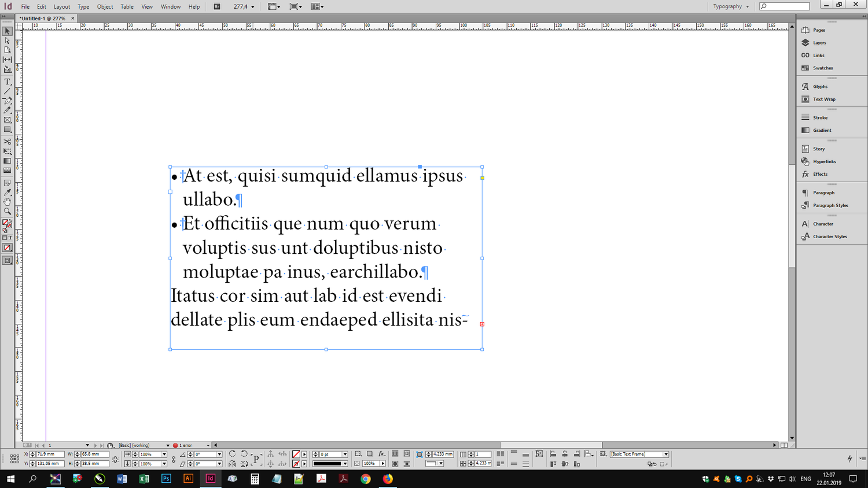The width and height of the screenshot is (868, 488).
Task: Expand the Scale X Percentage dropdown
Action: [x=164, y=454]
